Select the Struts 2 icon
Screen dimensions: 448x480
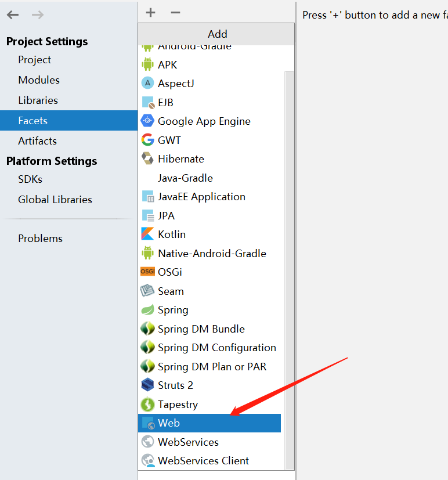click(x=147, y=385)
